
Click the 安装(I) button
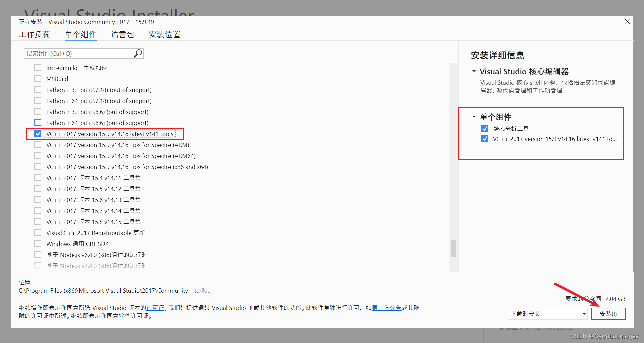(608, 314)
